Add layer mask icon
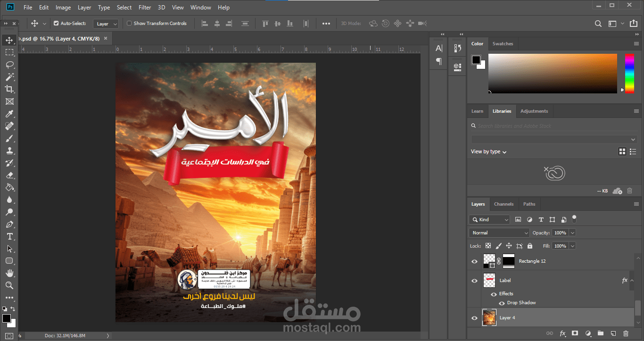Screen dimensions: 644x341 [x=575, y=333]
